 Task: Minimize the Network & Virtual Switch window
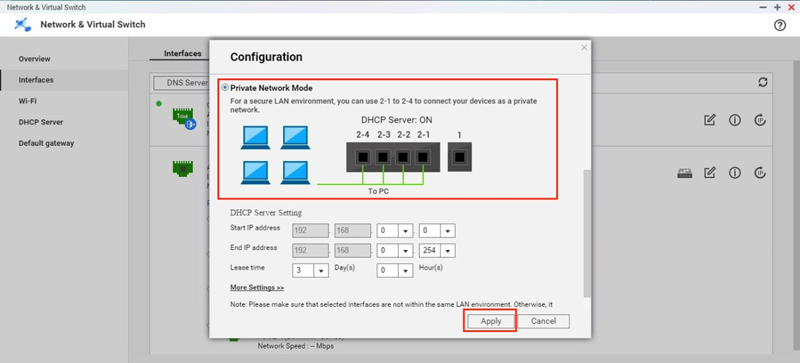pyautogui.click(x=763, y=7)
